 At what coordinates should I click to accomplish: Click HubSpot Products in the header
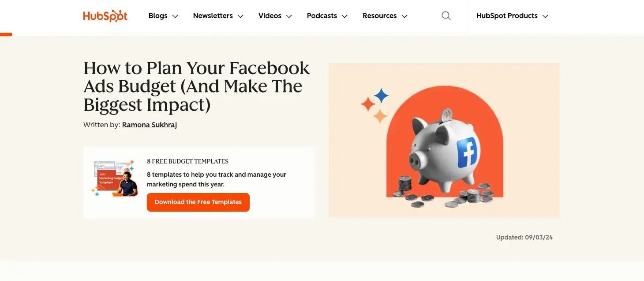click(x=506, y=15)
